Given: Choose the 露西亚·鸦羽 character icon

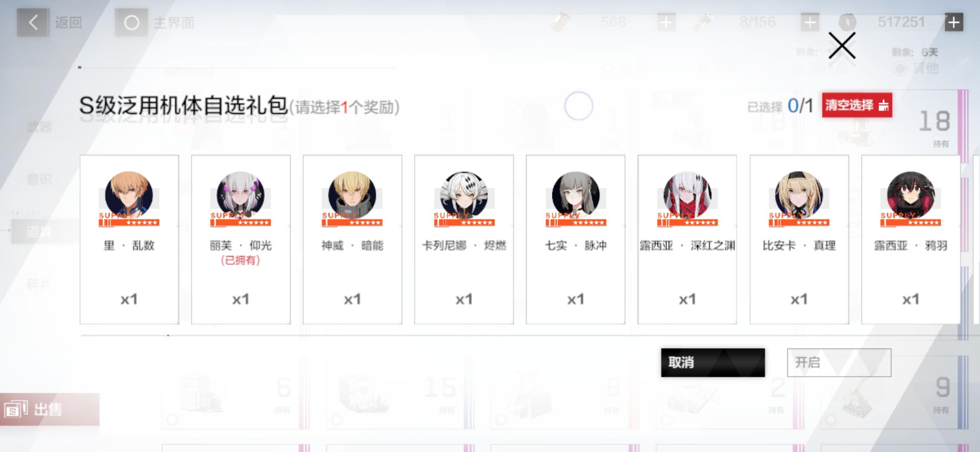Looking at the screenshot, I should (910, 195).
